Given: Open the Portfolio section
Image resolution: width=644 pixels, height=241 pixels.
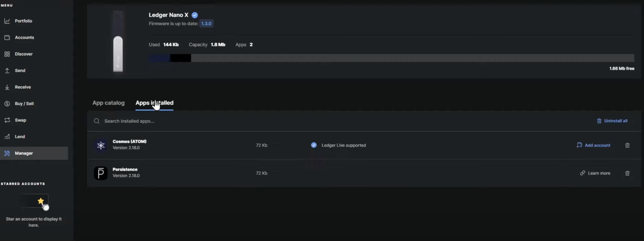Looking at the screenshot, I should (23, 21).
